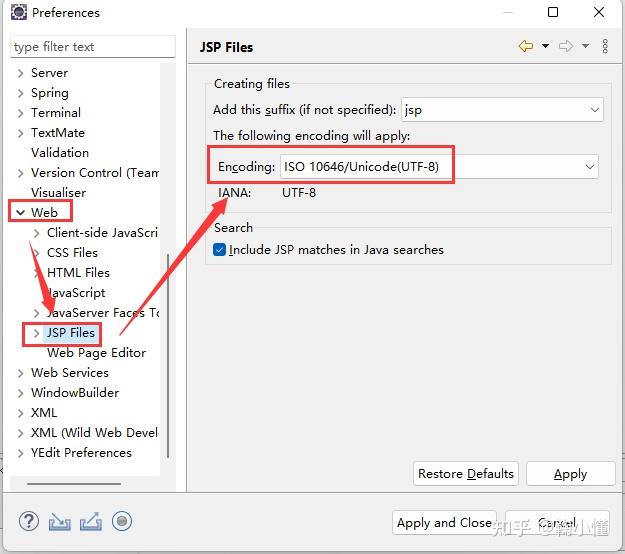Collapse the Web tree node
Viewport: 625px width, 554px height.
[x=21, y=213]
